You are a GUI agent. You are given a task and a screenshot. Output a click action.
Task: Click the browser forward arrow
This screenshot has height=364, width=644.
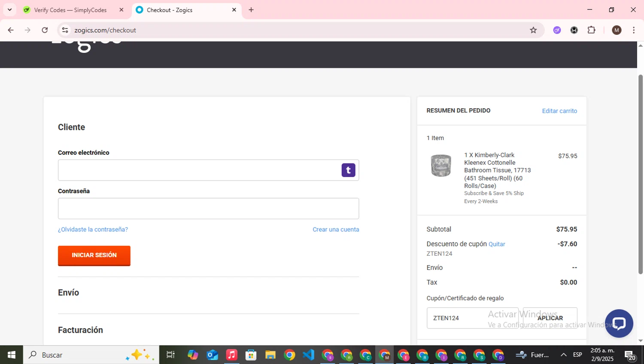[27, 30]
